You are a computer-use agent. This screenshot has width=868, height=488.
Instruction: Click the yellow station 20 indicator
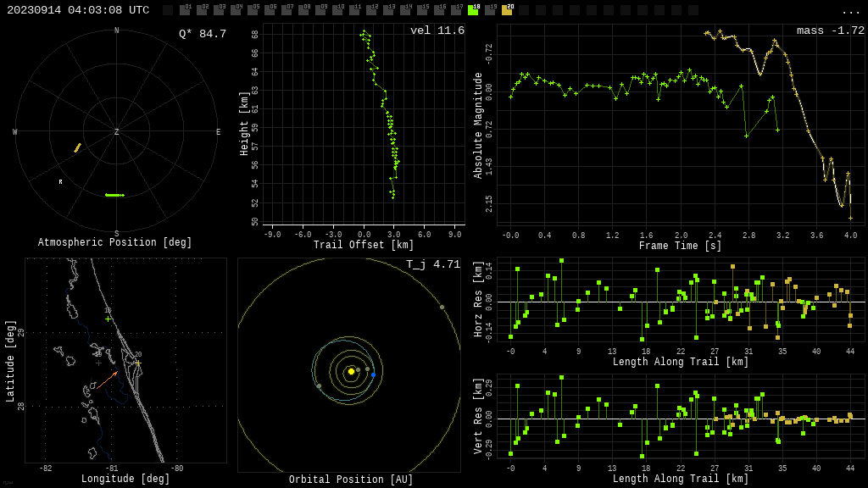(x=508, y=10)
